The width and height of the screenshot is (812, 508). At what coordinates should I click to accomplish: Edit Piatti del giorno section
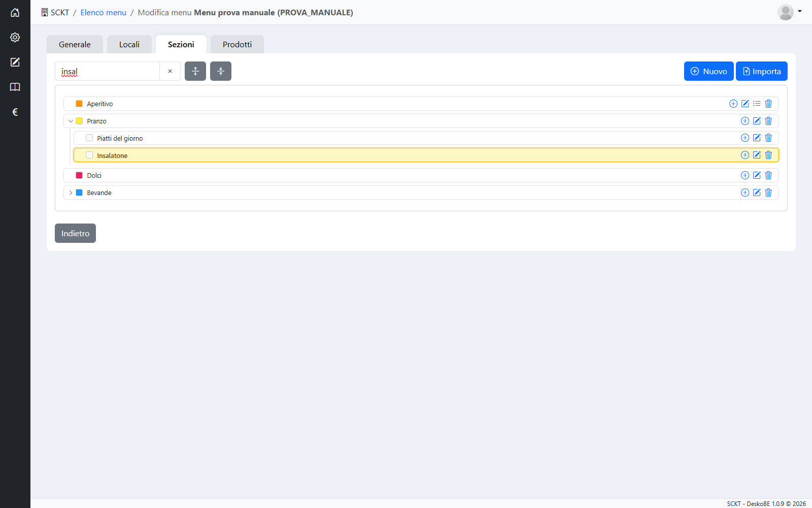coord(757,138)
